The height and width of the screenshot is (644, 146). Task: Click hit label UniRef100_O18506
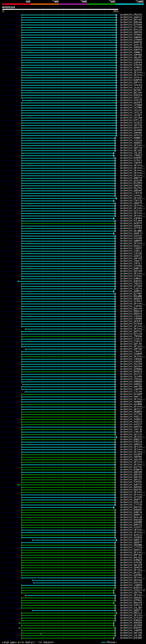click(131, 537)
